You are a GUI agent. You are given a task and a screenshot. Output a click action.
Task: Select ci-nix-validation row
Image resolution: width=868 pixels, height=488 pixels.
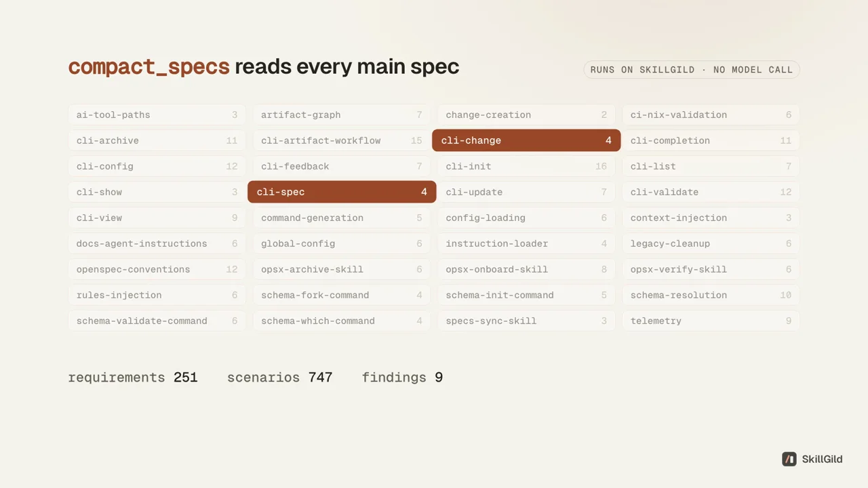tap(711, 115)
